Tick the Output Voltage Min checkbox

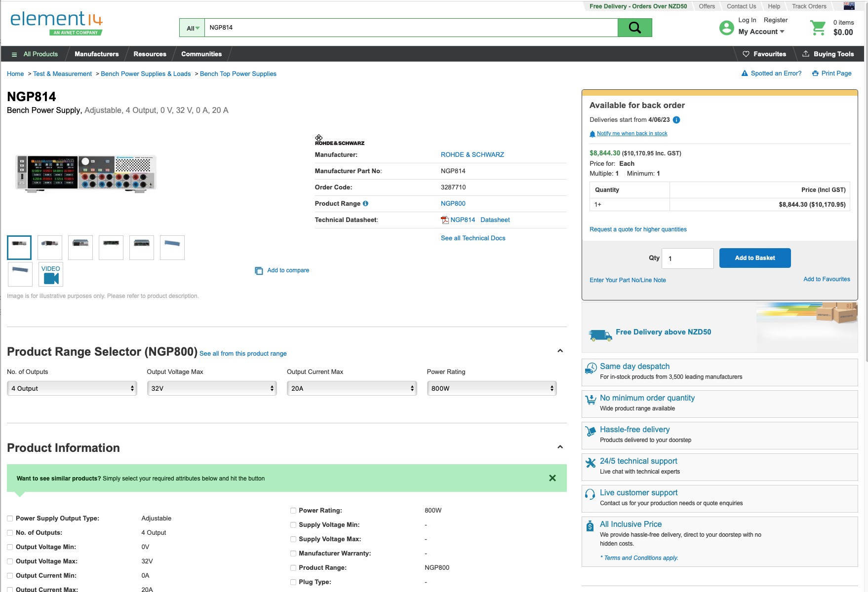point(10,547)
